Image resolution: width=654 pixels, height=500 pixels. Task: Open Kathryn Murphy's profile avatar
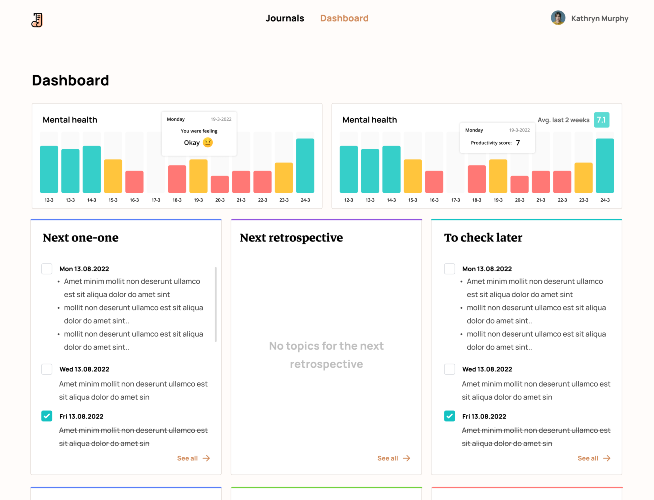pos(558,18)
